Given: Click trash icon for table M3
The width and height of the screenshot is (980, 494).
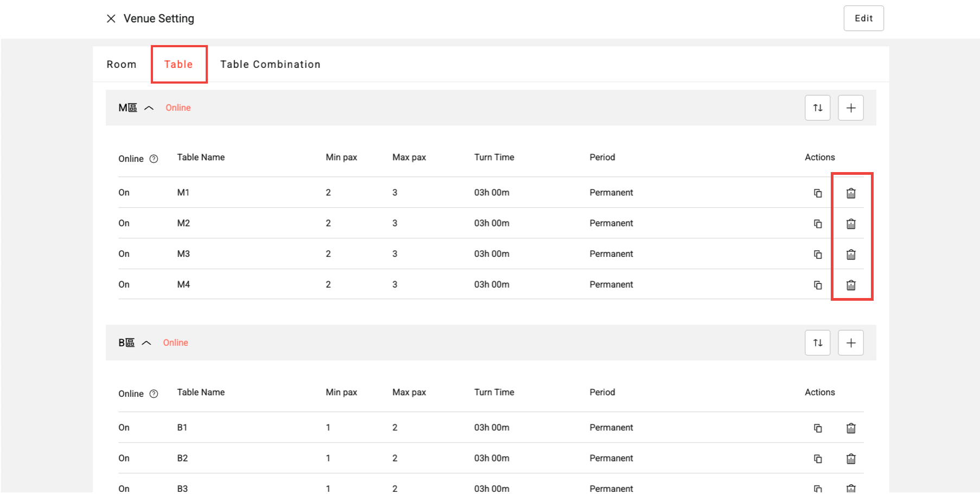Looking at the screenshot, I should [x=850, y=255].
